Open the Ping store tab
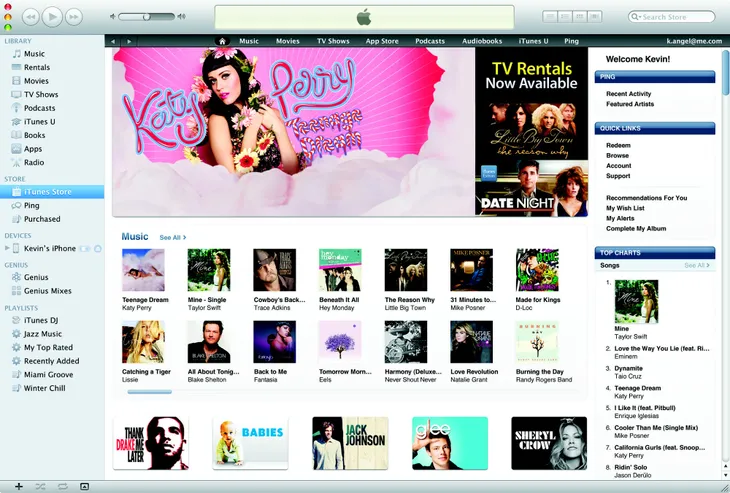The height and width of the screenshot is (493, 730). click(571, 41)
